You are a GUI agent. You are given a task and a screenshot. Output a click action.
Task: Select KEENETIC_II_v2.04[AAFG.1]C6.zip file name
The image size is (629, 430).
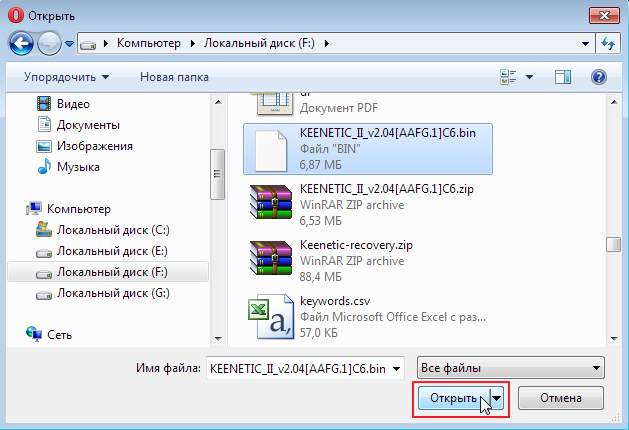coord(387,189)
